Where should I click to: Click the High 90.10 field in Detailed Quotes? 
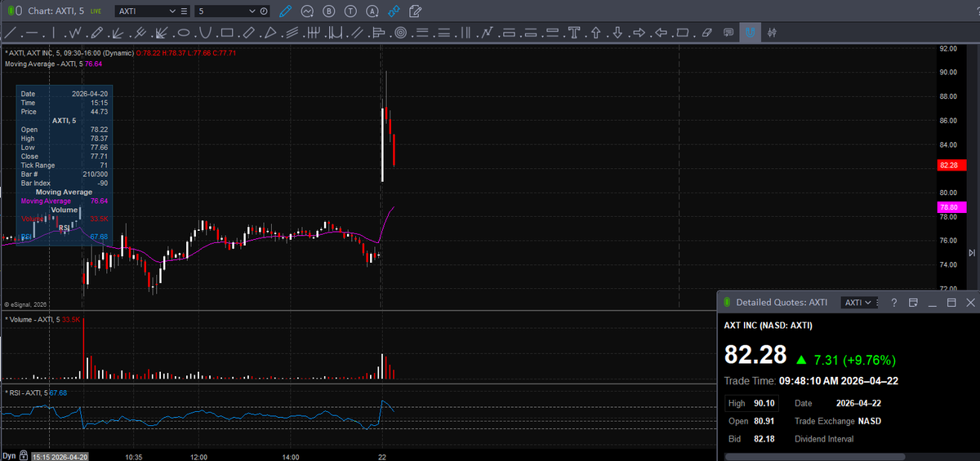[x=751, y=403]
